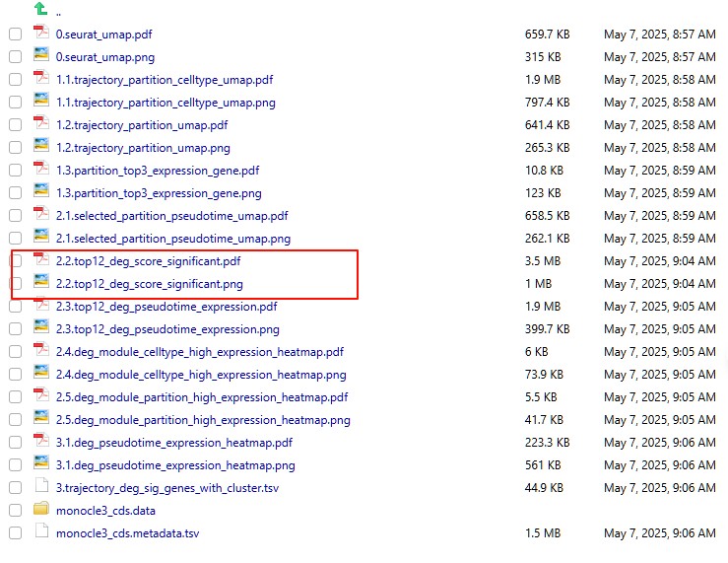The height and width of the screenshot is (563, 728).
Task: Click date of 0.seurat_umap.pdf row
Action: click(x=660, y=35)
